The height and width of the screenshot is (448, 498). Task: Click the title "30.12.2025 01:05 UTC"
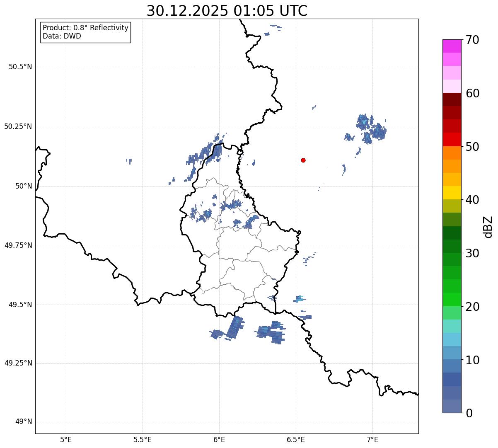(x=227, y=11)
